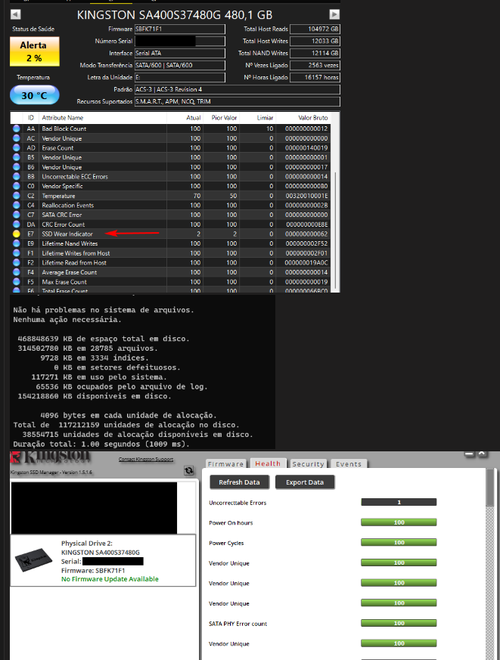Screen dimensions: 500x660
Task: Click the refresh drives icon in Kingston Manager
Action: (x=189, y=471)
